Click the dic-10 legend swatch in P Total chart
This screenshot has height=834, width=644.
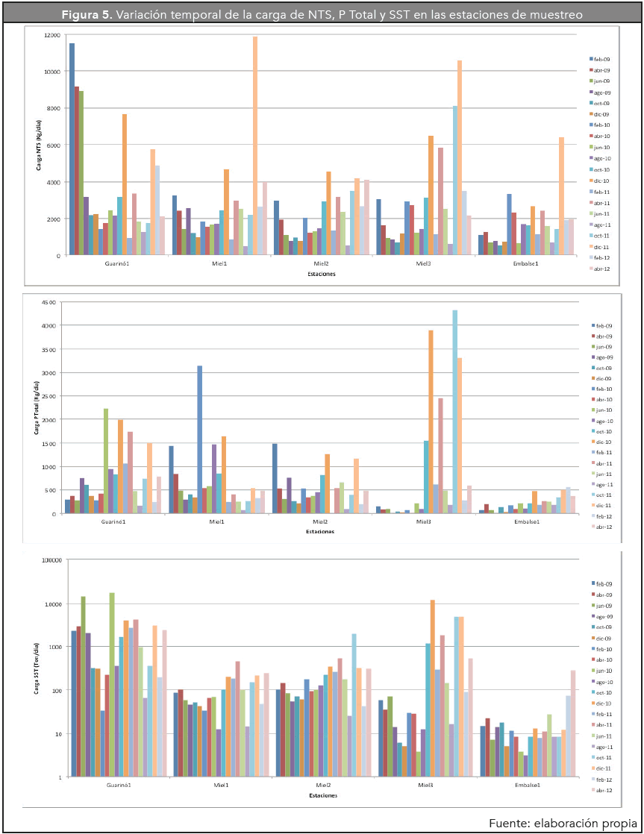(x=590, y=442)
